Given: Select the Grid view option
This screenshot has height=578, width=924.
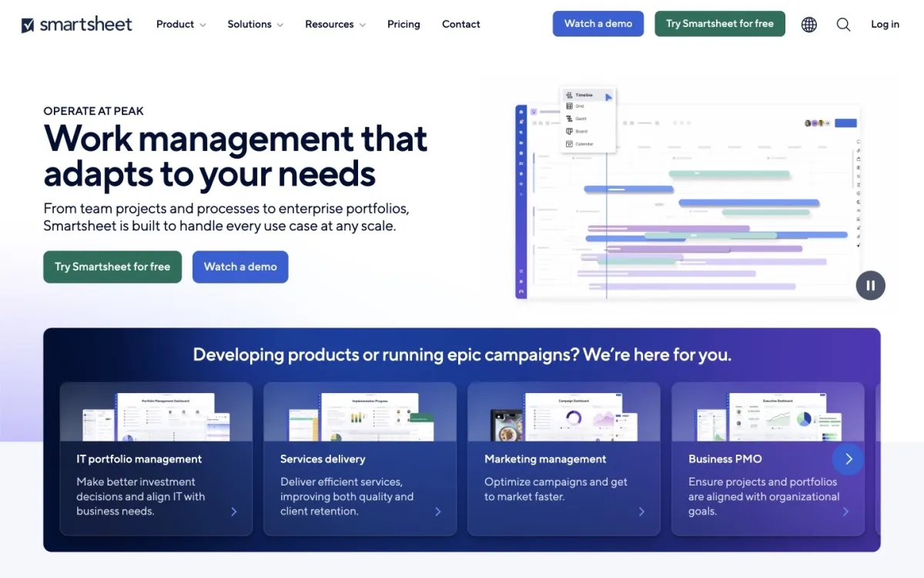Looking at the screenshot, I should click(x=580, y=106).
